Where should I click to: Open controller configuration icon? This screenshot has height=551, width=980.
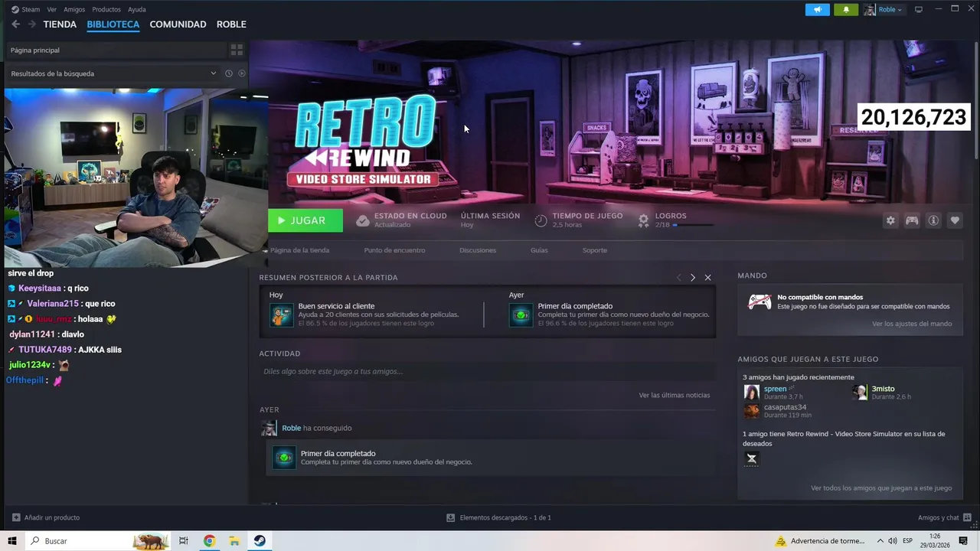pos(912,220)
